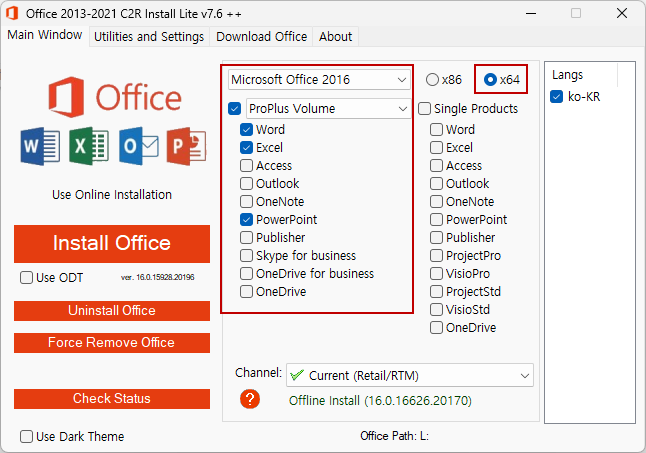Check OneNote under ProPlus Volume
This screenshot has width=646, height=453.
[x=246, y=202]
